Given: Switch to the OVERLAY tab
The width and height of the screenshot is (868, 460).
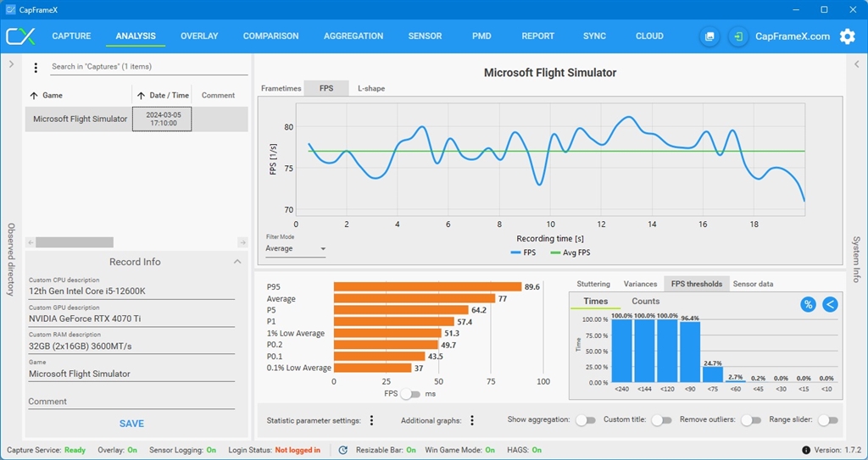Looking at the screenshot, I should click(199, 36).
